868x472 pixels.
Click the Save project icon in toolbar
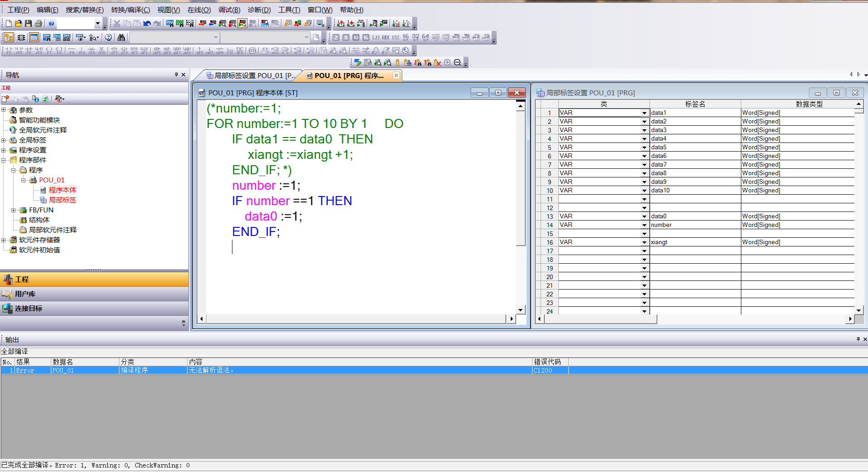pyautogui.click(x=28, y=24)
